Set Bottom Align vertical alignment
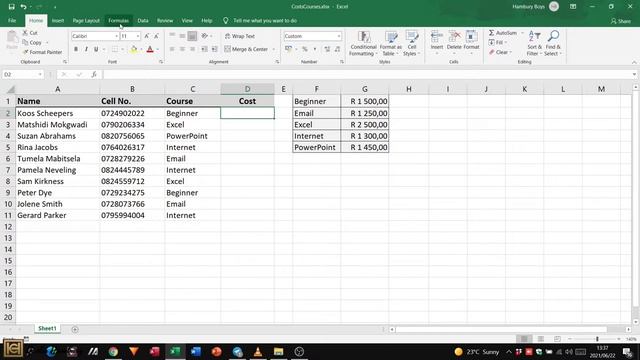640x360 pixels. pyautogui.click(x=192, y=36)
